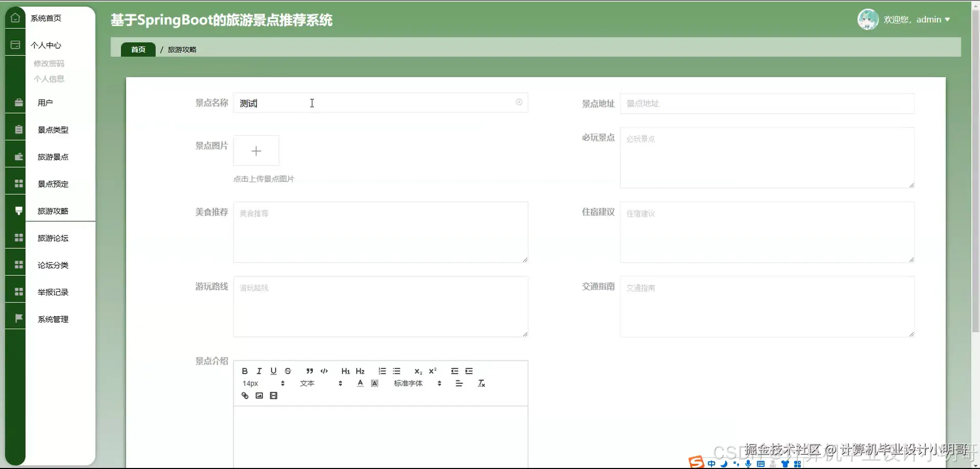Insert a code block in the editor
Viewport: 980px width, 469px height.
(x=324, y=371)
